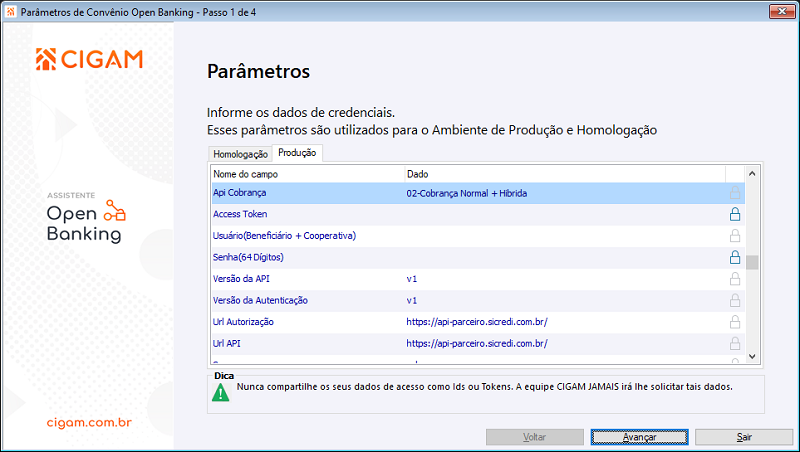This screenshot has height=452, width=800.
Task: Click the lock icon in Api Cobrança row
Action: tap(735, 193)
